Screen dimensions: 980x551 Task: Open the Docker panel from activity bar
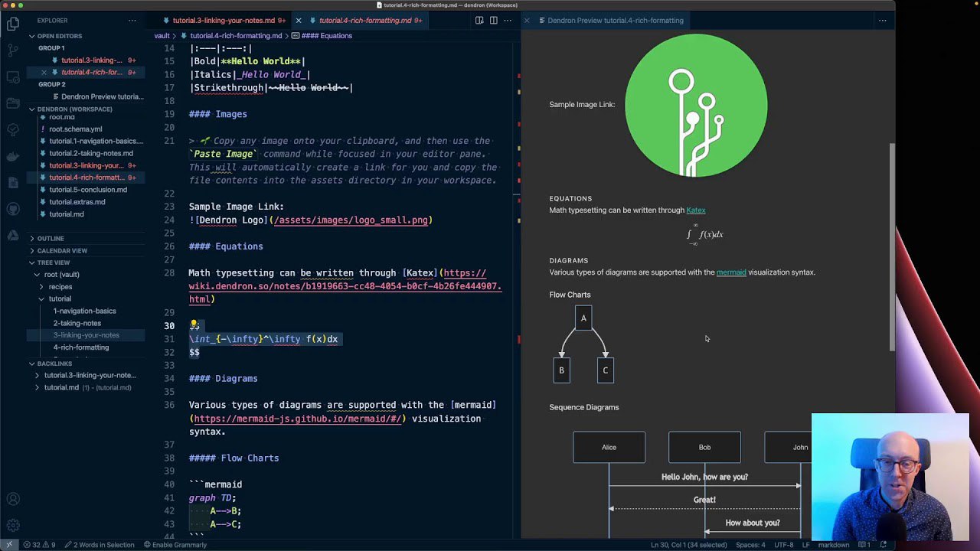pyautogui.click(x=13, y=156)
